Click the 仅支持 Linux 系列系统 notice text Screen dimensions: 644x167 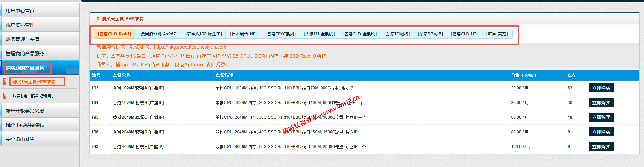202,65
